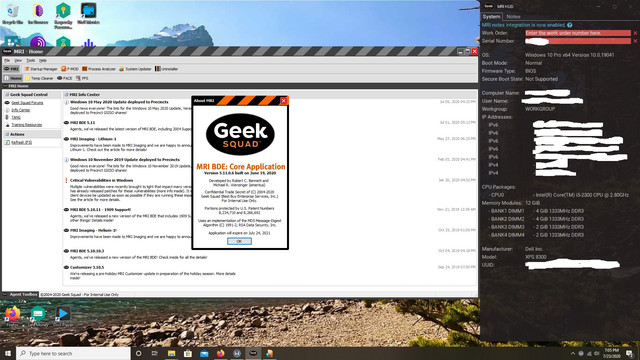Open Firefox from the taskbar

pyautogui.click(x=220, y=353)
